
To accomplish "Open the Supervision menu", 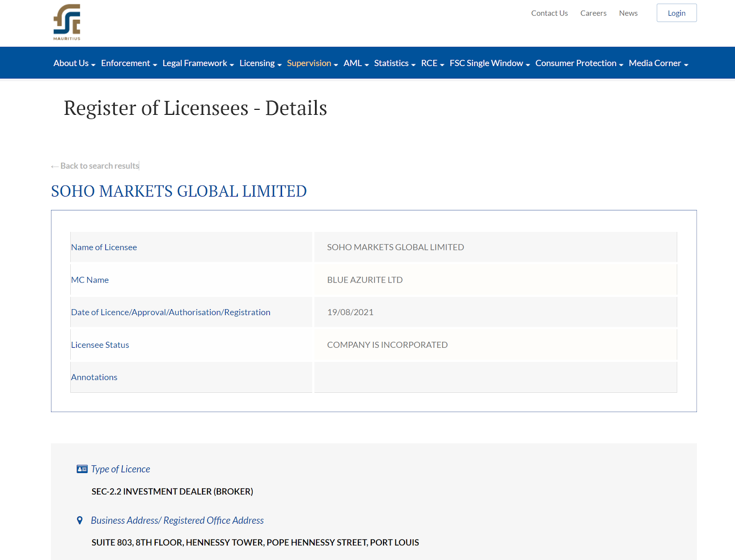I will coord(312,63).
